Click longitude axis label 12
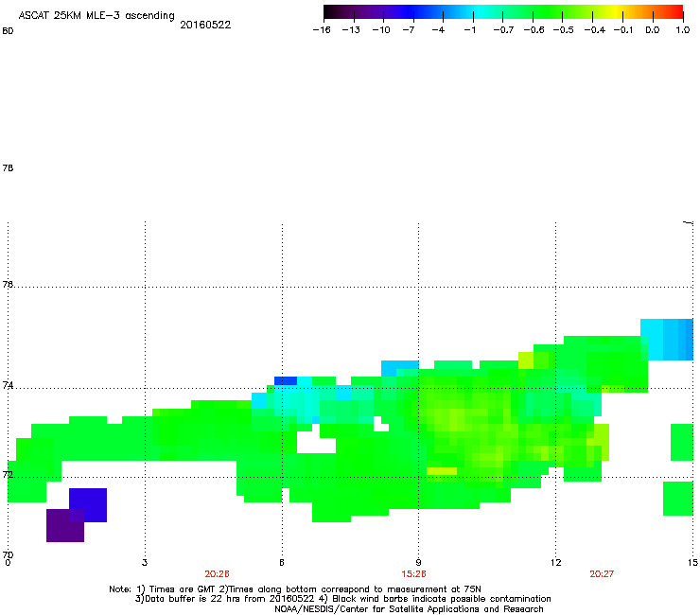The height and width of the screenshot is (615, 700). [x=556, y=563]
